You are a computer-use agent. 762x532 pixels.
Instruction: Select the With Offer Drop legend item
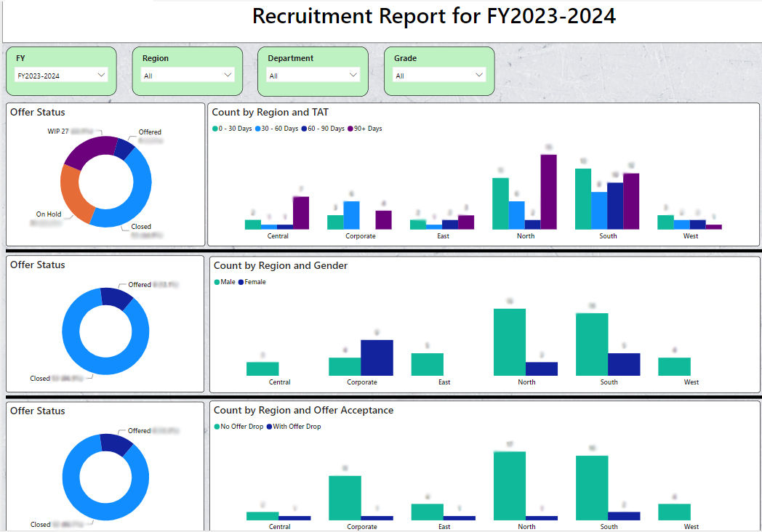(x=294, y=427)
